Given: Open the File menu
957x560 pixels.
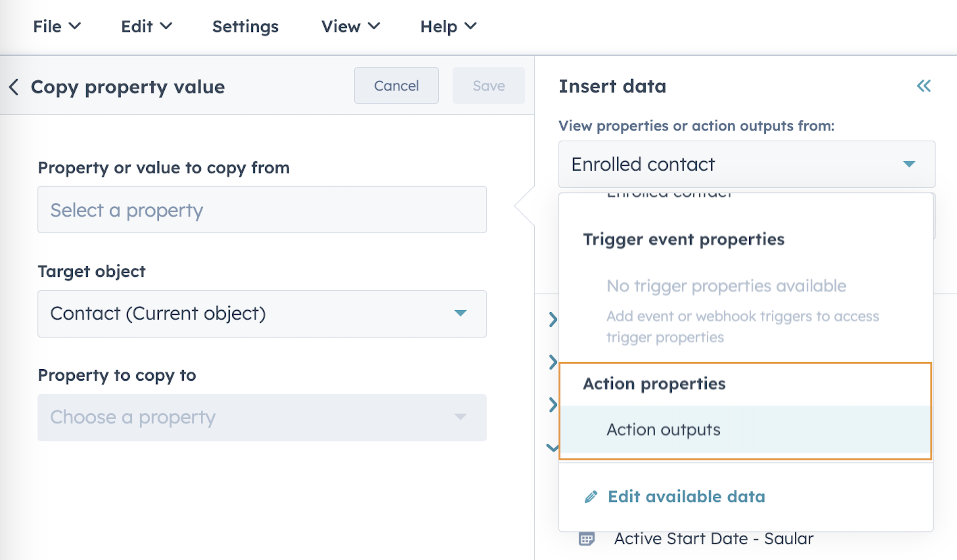Looking at the screenshot, I should coord(57,26).
